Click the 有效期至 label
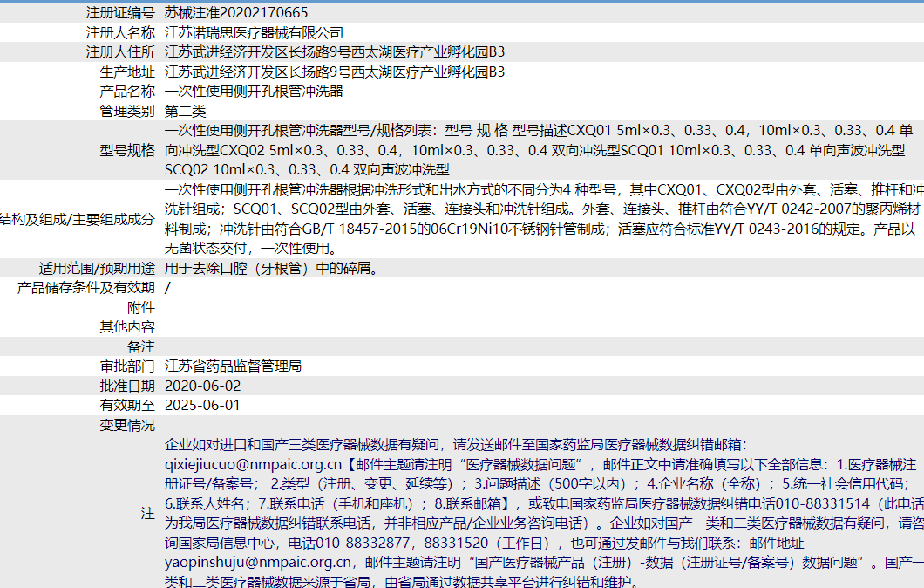The image size is (924, 588). 127,405
